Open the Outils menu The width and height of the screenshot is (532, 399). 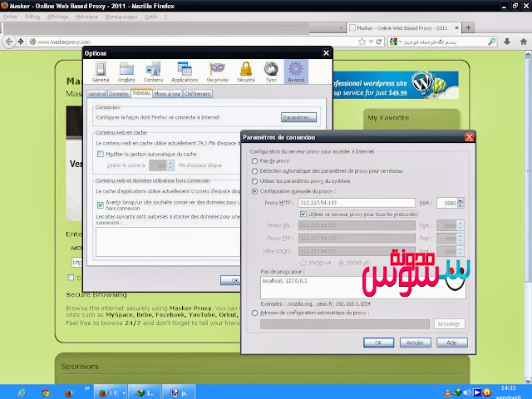(x=150, y=17)
